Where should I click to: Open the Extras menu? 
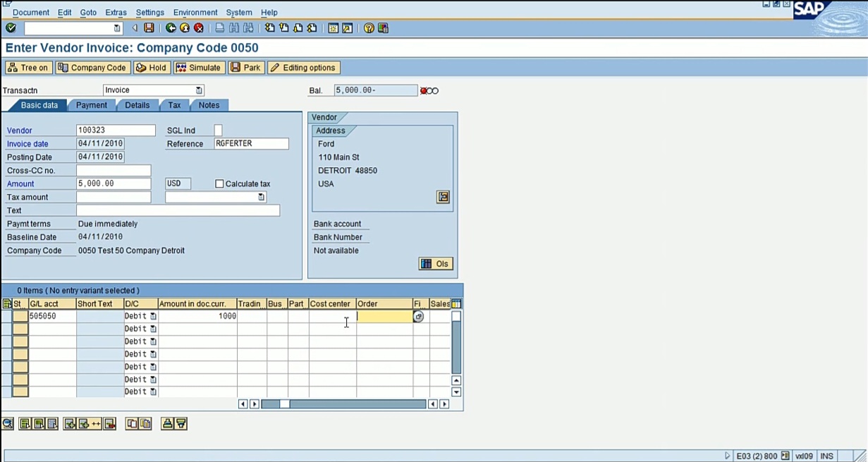(x=116, y=13)
